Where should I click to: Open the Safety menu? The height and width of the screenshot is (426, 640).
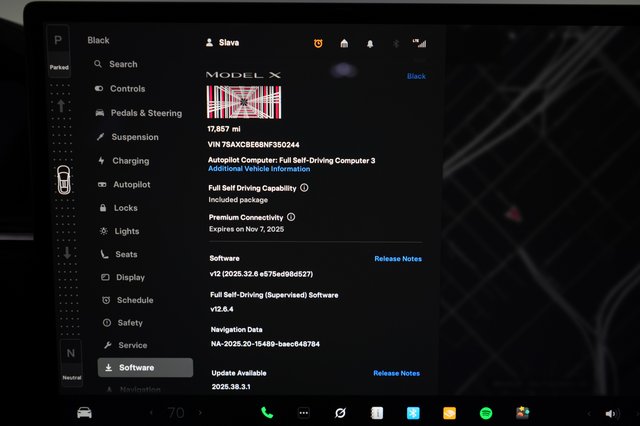click(x=123, y=323)
